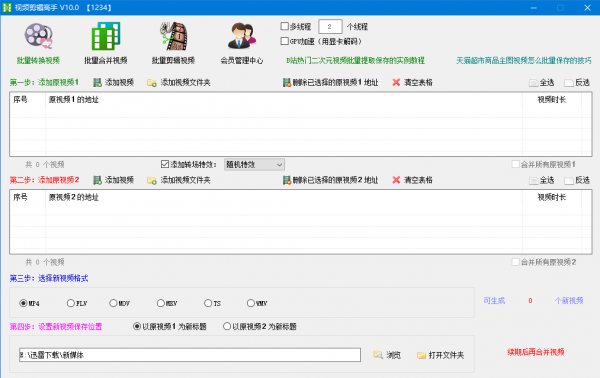Click 序号 header in video 2 table
The height and width of the screenshot is (378, 600).
[x=20, y=197]
